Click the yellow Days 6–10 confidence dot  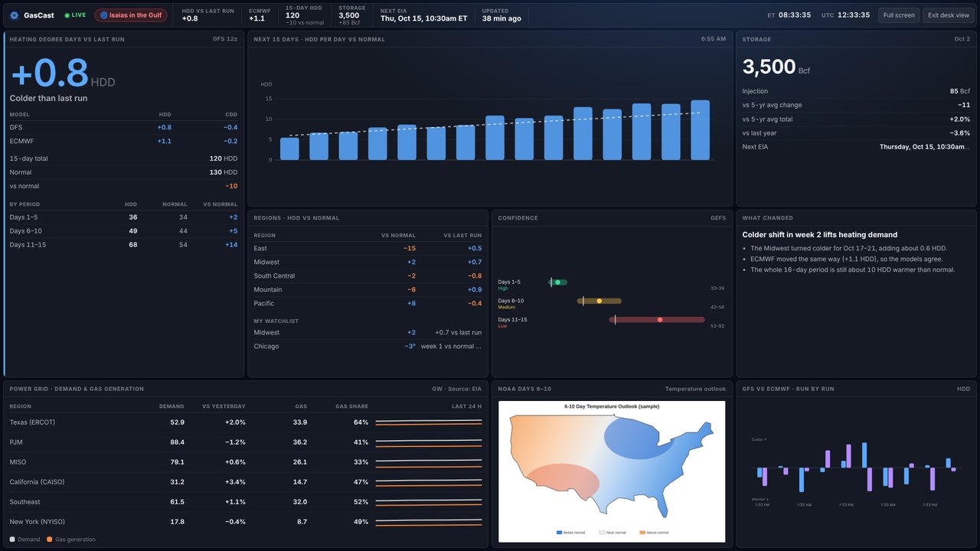pyautogui.click(x=599, y=301)
